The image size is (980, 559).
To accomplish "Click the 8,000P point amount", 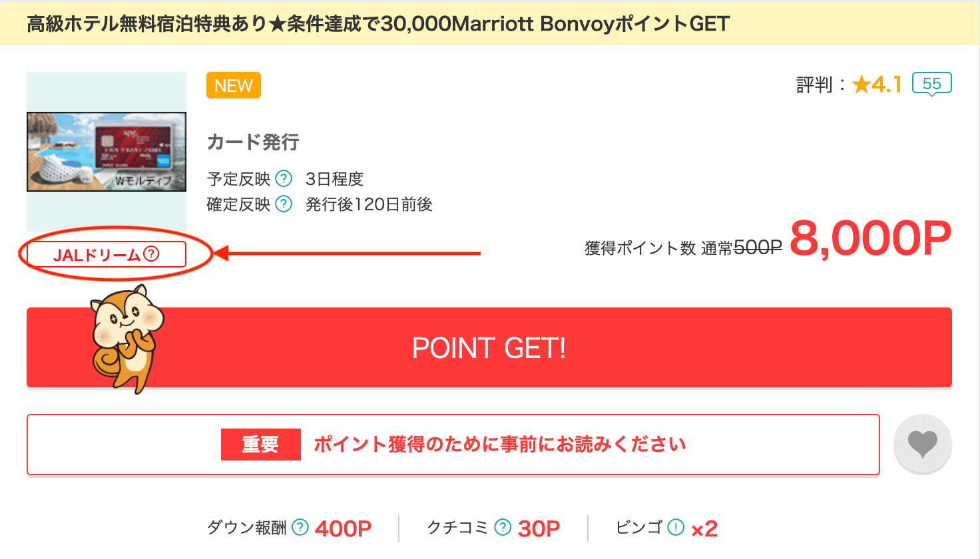I will [869, 237].
